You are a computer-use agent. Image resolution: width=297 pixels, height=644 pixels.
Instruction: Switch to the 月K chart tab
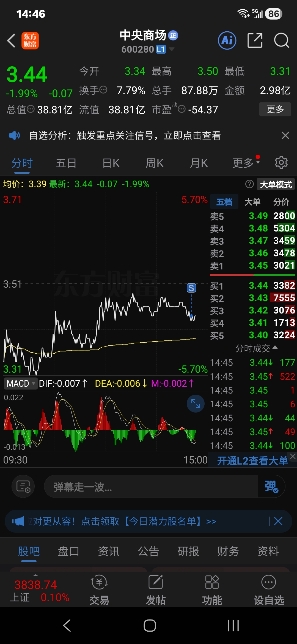(199, 163)
